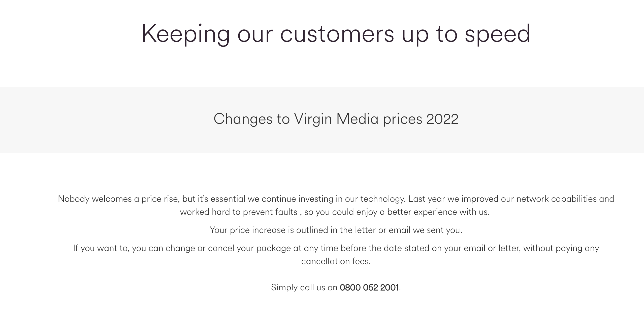Click the "If you want to" paragraph opening

(101, 248)
